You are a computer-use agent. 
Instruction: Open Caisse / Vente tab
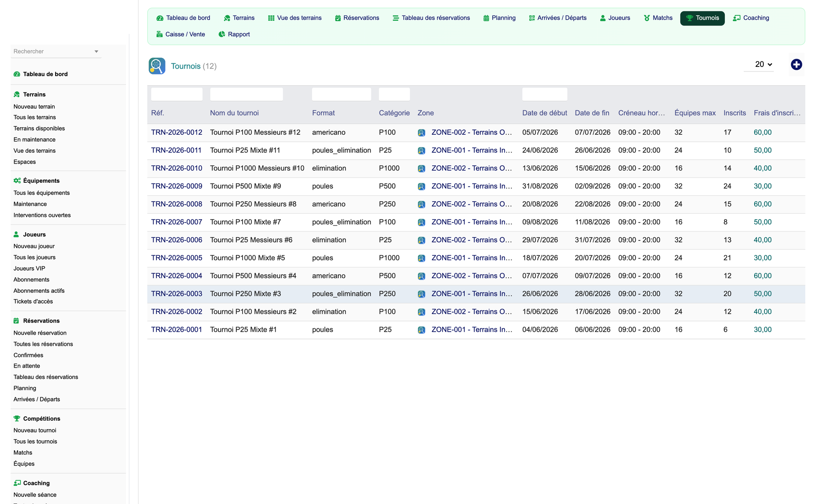(181, 34)
